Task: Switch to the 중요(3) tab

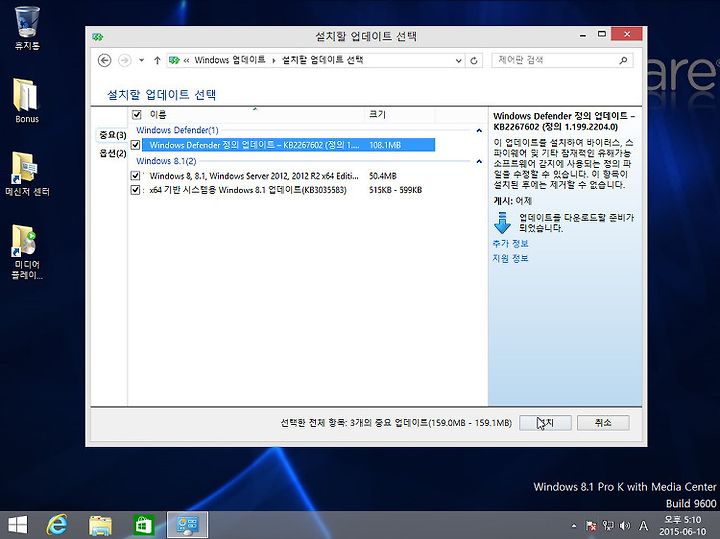Action: pyautogui.click(x=112, y=135)
